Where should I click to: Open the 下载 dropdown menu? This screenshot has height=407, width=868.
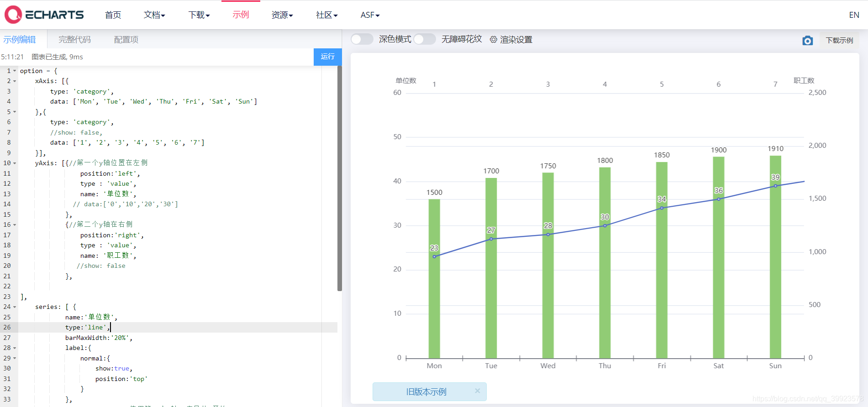pyautogui.click(x=199, y=15)
